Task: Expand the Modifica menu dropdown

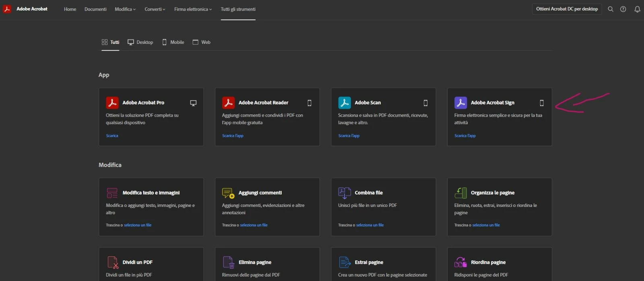Action: tap(125, 9)
